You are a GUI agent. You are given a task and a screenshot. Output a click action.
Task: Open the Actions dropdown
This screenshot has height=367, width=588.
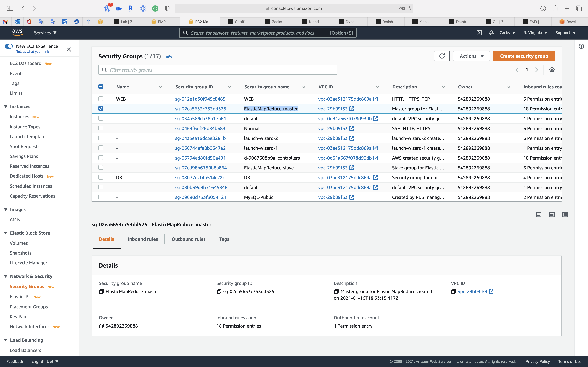471,56
